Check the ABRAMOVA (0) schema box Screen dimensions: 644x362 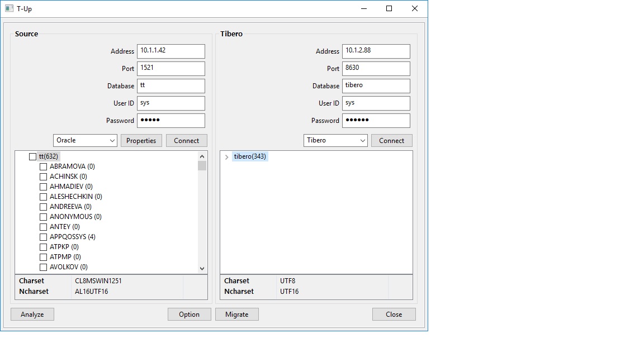pyautogui.click(x=43, y=166)
